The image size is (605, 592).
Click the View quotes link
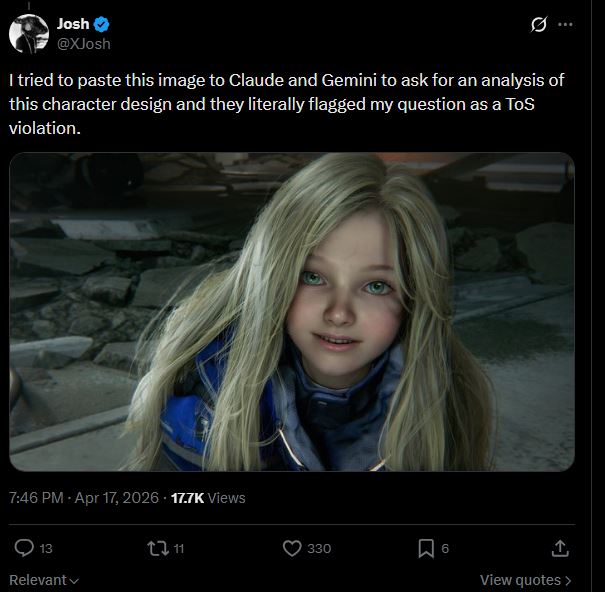click(519, 580)
